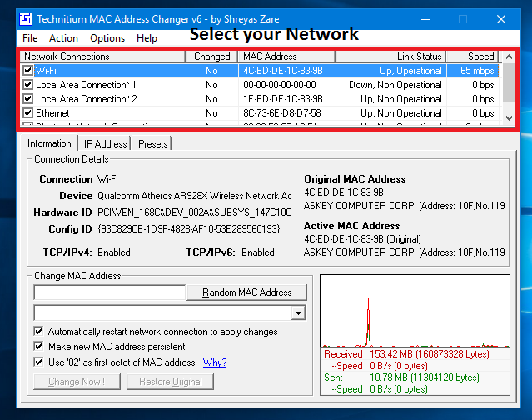Select the Ethernet connection row
This screenshot has width=532, height=420.
click(260, 113)
